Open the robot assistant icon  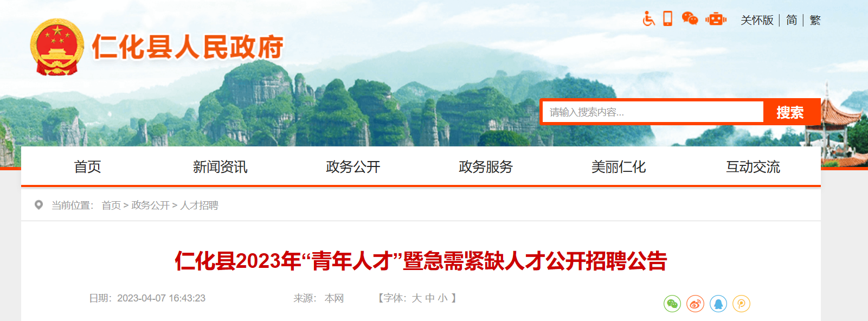point(716,20)
